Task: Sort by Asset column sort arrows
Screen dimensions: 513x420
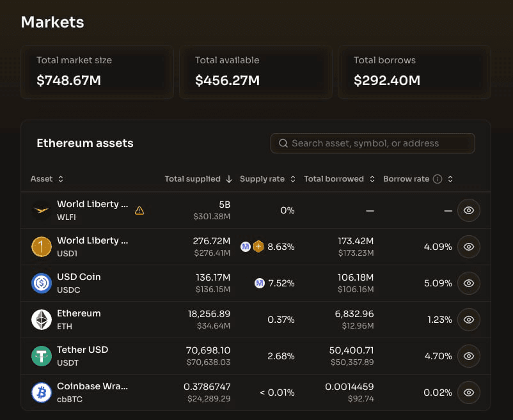Action: 61,179
